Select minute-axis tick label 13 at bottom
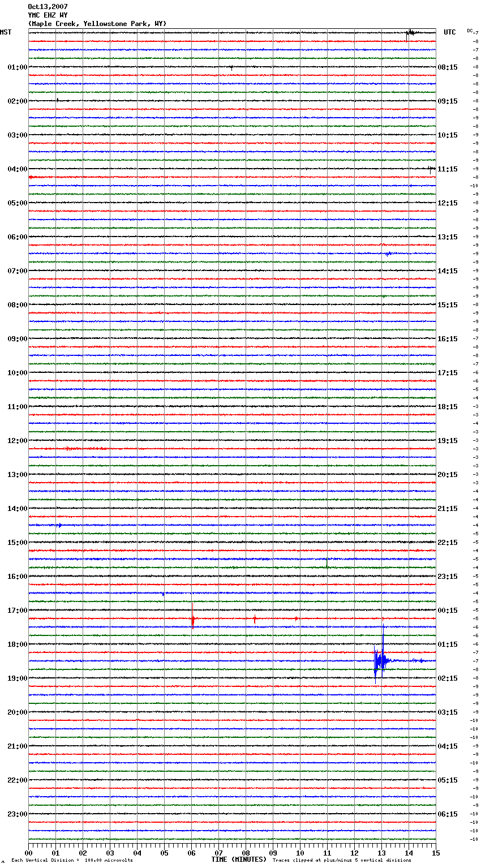 coord(382,853)
